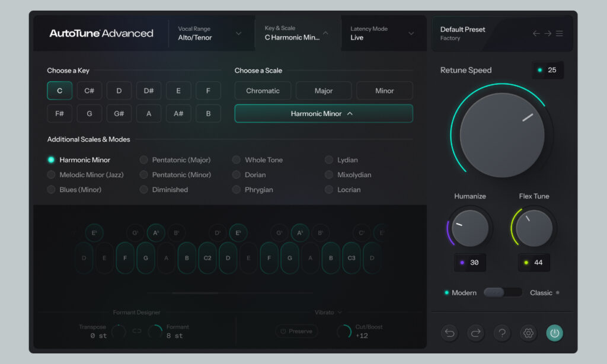Toggle the Modern/Classic switch
The image size is (607, 364).
click(x=503, y=292)
